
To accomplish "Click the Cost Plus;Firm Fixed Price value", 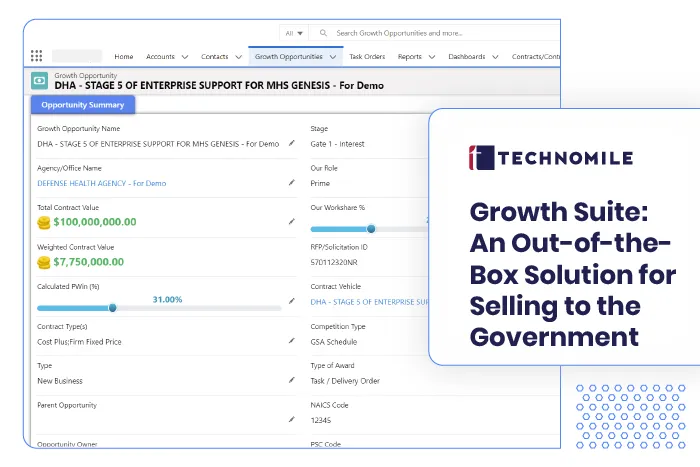I will (x=79, y=342).
